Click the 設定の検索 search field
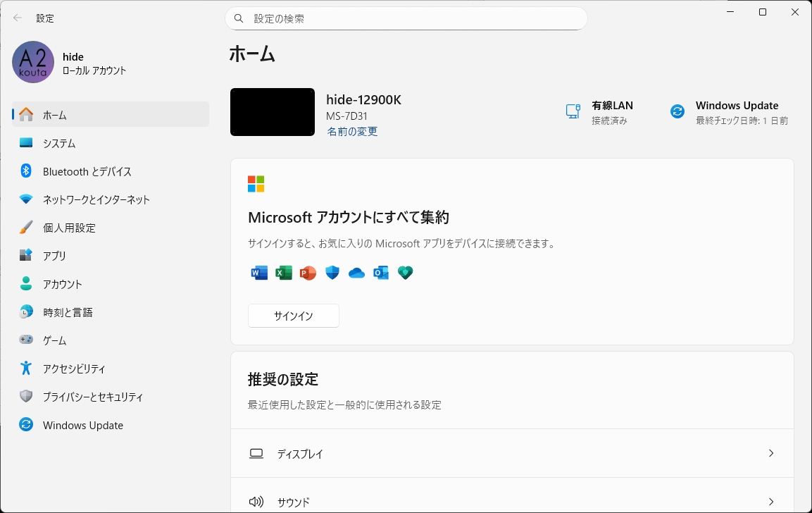 click(x=406, y=18)
